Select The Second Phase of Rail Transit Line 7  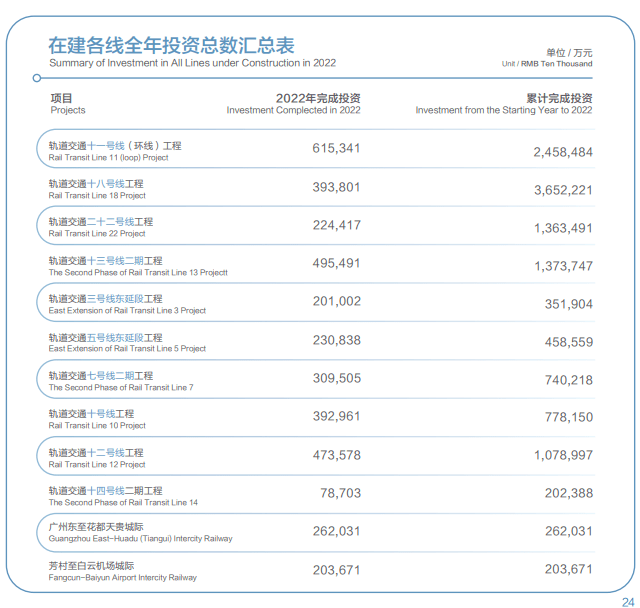(121, 381)
